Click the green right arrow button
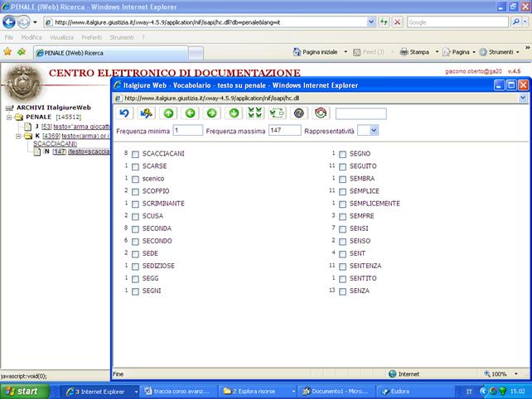The width and height of the screenshot is (532, 399). coord(211,113)
